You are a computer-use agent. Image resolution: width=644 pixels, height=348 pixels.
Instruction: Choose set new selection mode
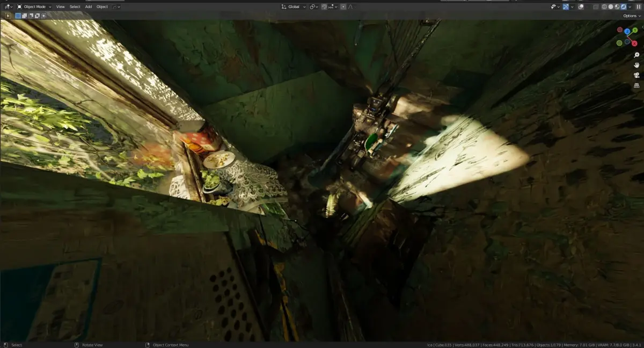18,16
